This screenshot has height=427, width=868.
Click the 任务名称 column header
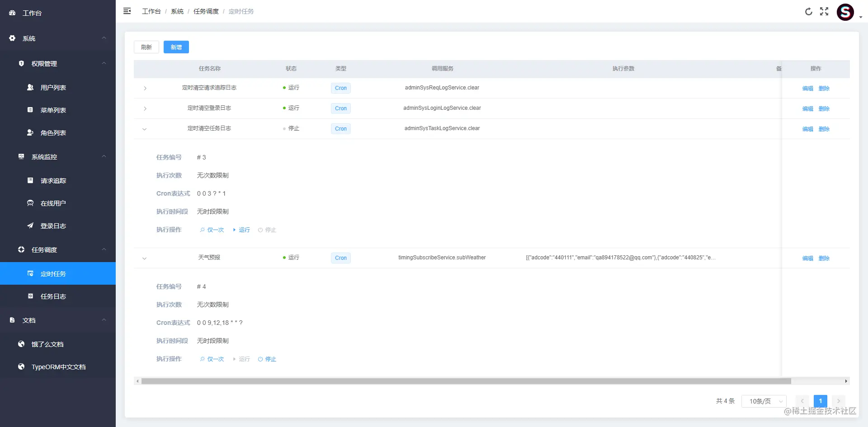click(x=210, y=69)
